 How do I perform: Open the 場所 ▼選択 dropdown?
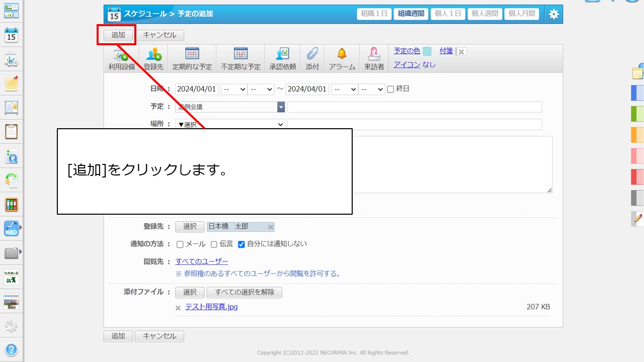point(230,124)
